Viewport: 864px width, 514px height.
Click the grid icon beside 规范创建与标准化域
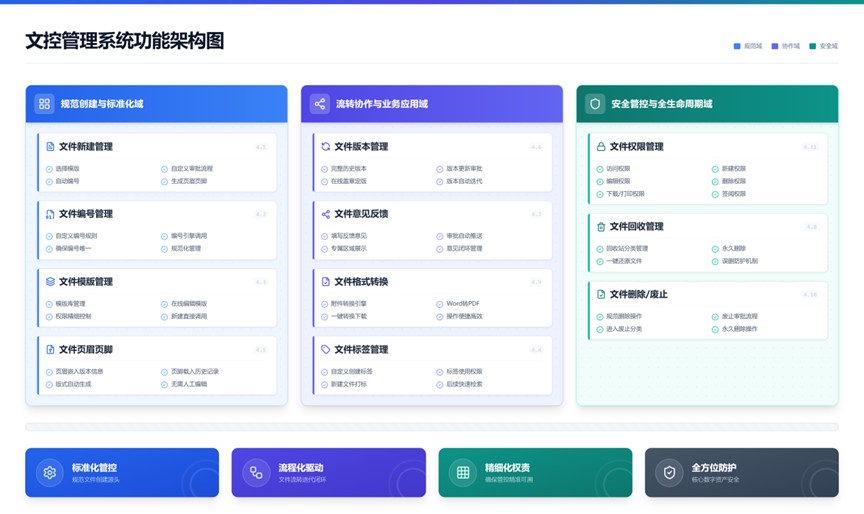click(44, 104)
